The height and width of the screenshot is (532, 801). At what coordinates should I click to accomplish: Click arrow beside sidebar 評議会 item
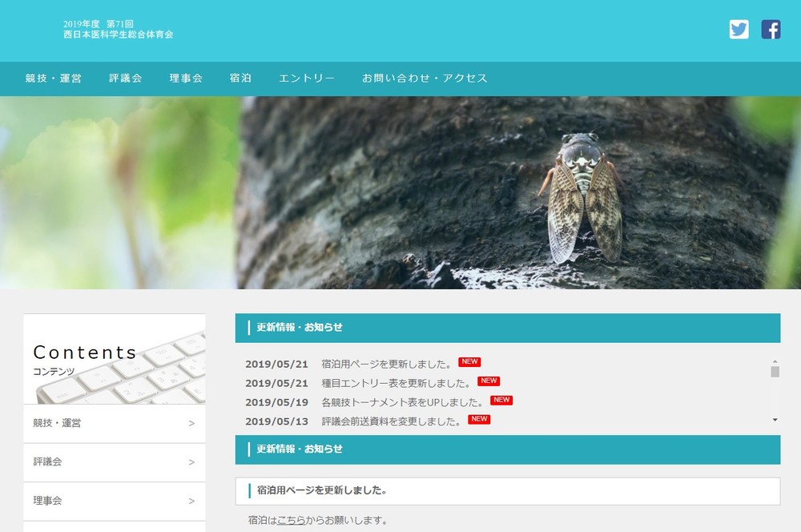point(191,462)
